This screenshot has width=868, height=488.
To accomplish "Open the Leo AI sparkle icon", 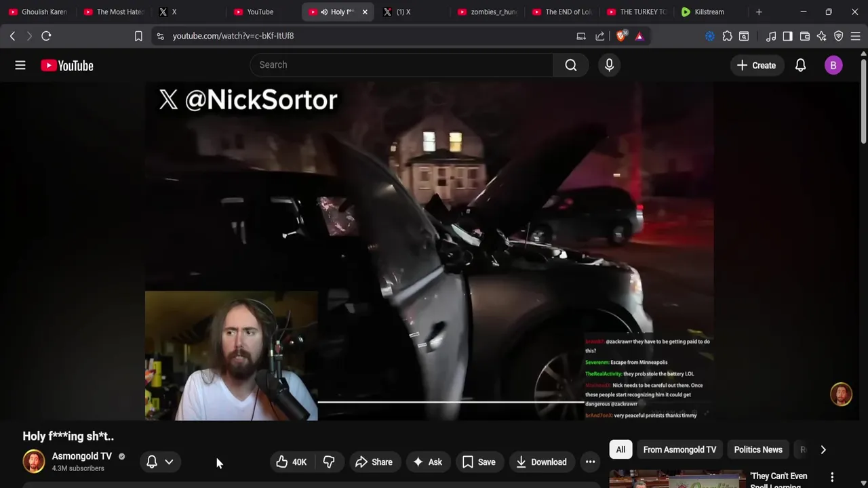I will (x=821, y=36).
